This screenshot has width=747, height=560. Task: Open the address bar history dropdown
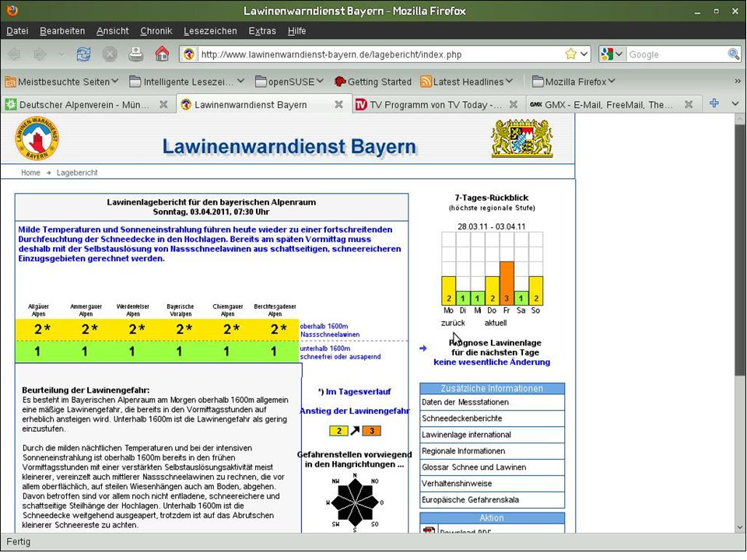(584, 54)
